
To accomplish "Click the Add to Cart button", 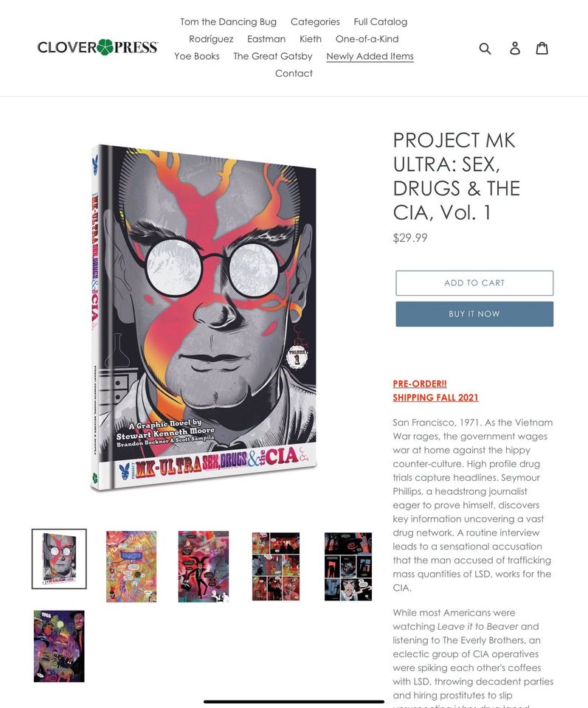I will click(x=474, y=283).
